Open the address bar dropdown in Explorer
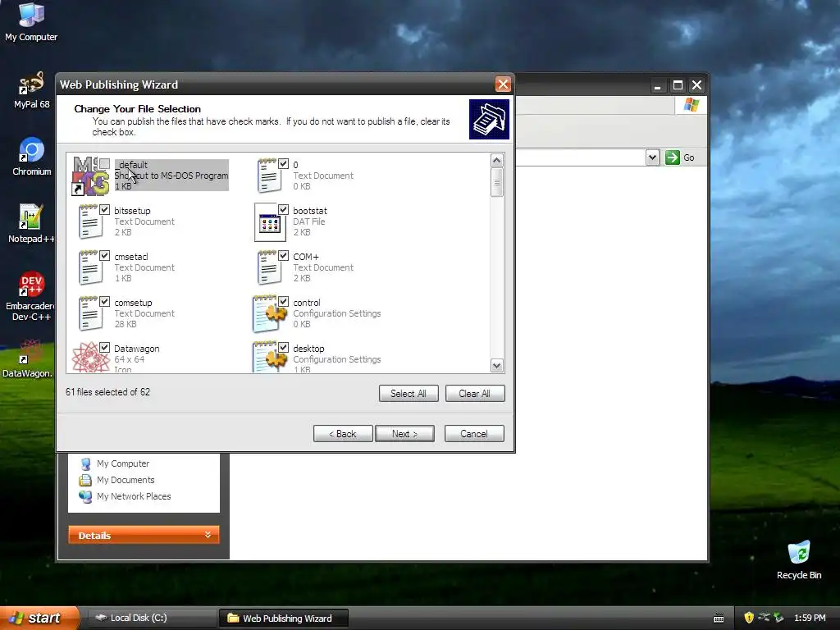The height and width of the screenshot is (630, 840). click(652, 157)
